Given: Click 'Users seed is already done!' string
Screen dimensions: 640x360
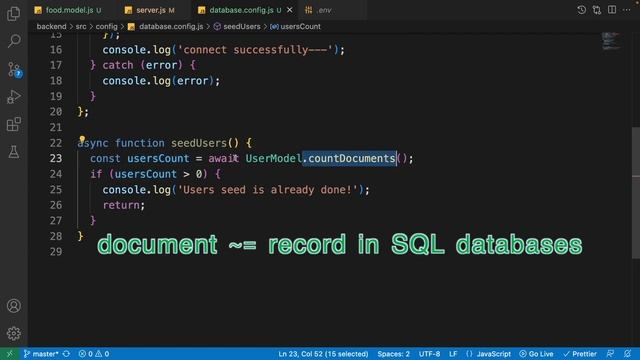Looking at the screenshot, I should (x=268, y=190).
